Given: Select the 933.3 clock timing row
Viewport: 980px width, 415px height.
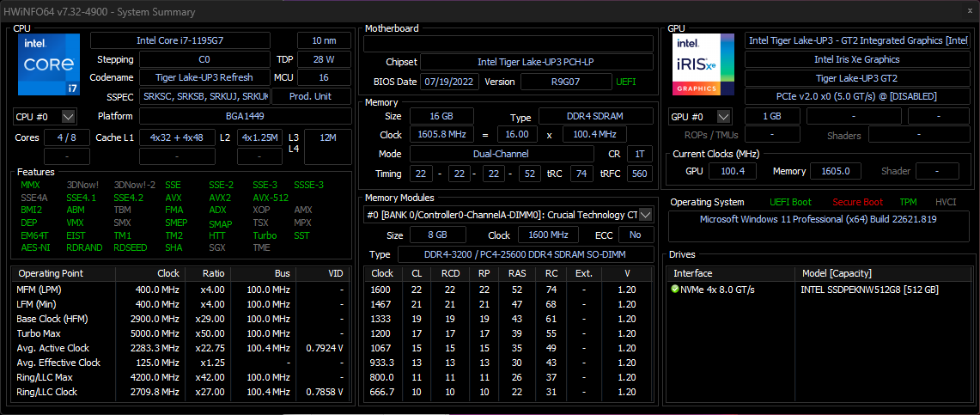Looking at the screenshot, I should click(508, 363).
